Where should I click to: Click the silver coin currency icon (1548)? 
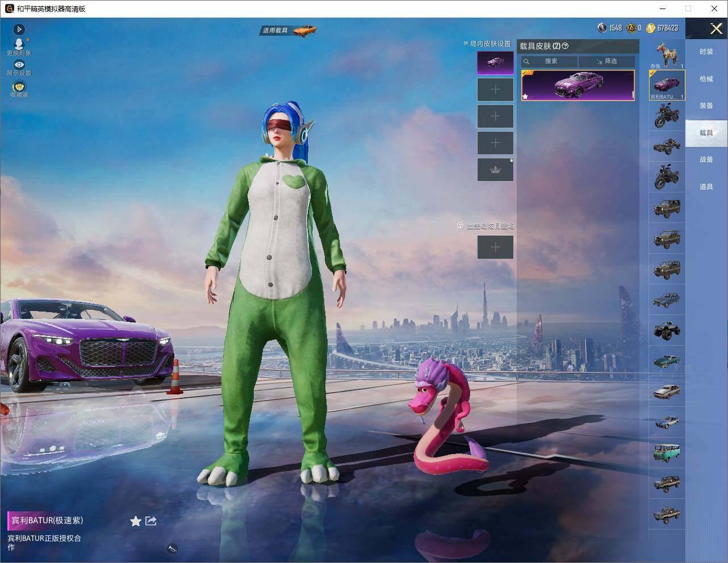(x=603, y=28)
